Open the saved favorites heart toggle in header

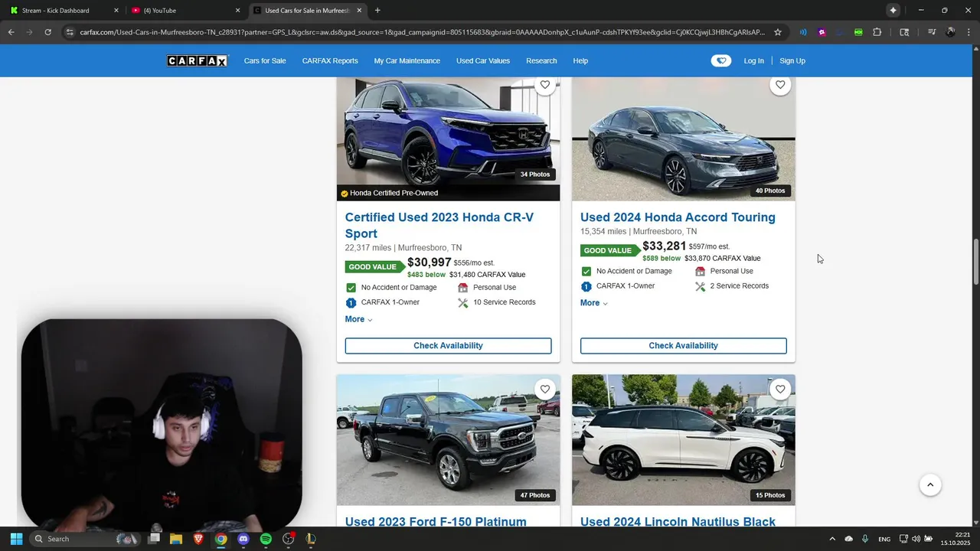(720, 61)
